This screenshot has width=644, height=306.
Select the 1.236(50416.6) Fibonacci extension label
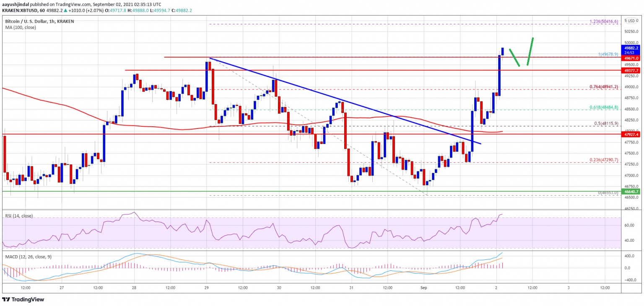click(x=602, y=22)
